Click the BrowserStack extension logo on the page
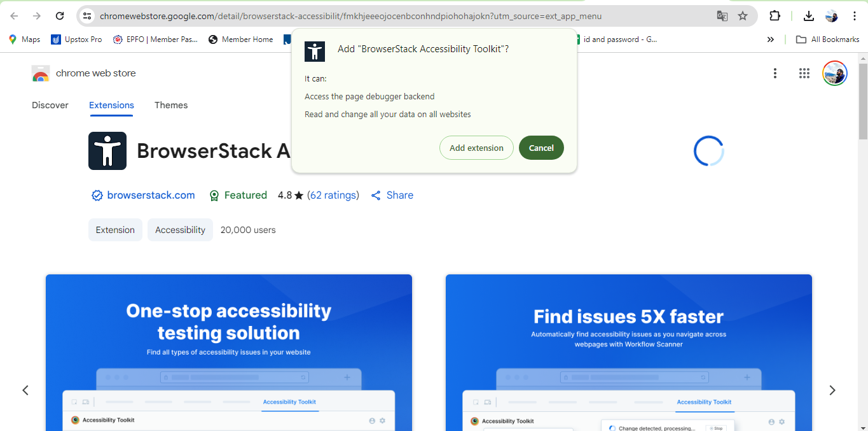Viewport: 868px width, 431px height. (107, 151)
